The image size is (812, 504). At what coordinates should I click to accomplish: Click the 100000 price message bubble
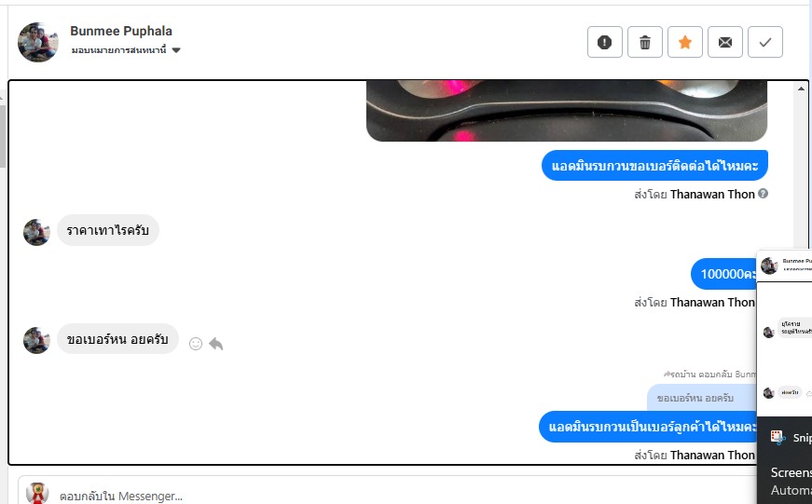(724, 274)
